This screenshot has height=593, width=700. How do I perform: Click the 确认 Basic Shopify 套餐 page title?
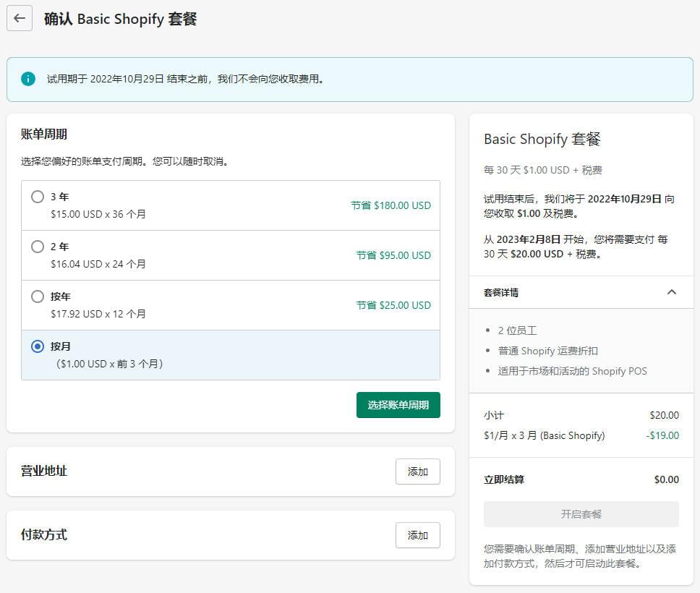121,19
